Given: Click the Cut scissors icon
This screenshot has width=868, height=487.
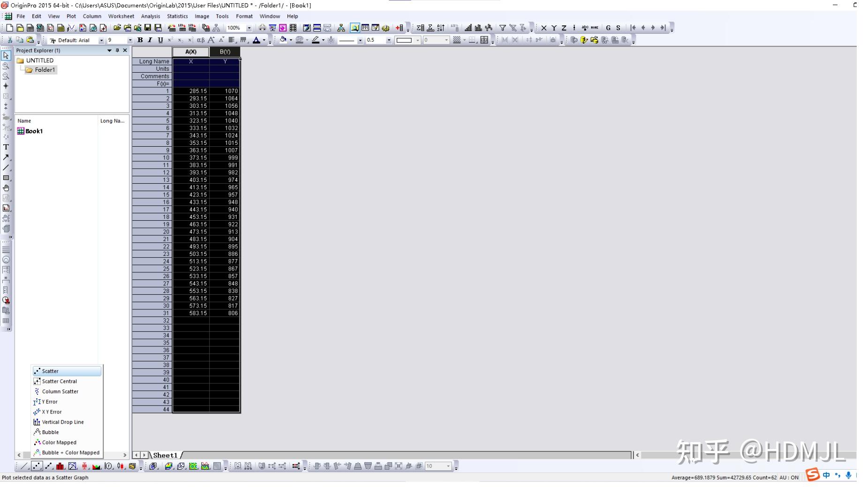Looking at the screenshot, I should pyautogui.click(x=9, y=40).
